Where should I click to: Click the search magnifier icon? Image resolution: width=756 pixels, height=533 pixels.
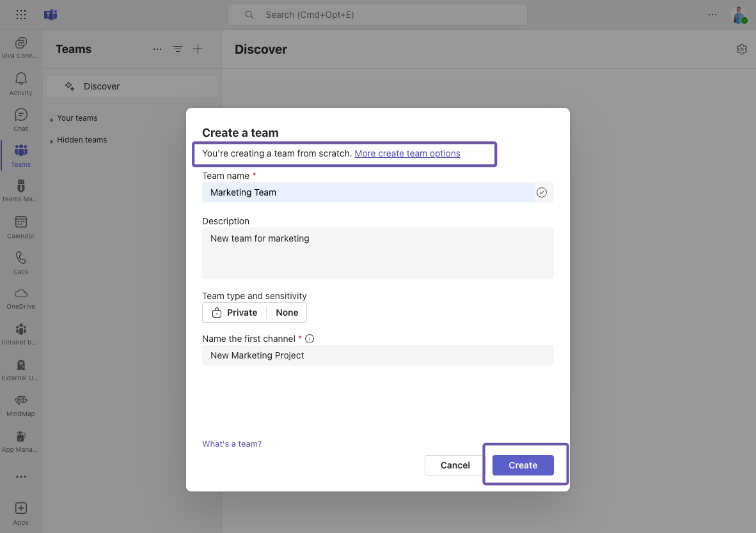249,15
